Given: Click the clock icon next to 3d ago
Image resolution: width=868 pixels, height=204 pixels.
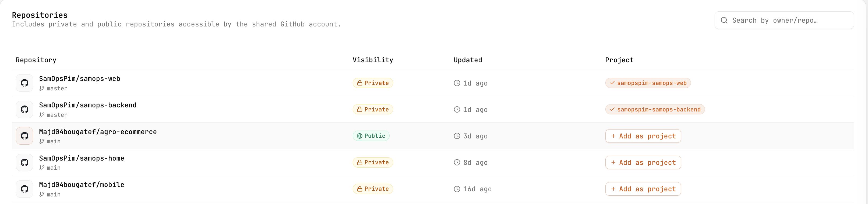Looking at the screenshot, I should pyautogui.click(x=457, y=136).
